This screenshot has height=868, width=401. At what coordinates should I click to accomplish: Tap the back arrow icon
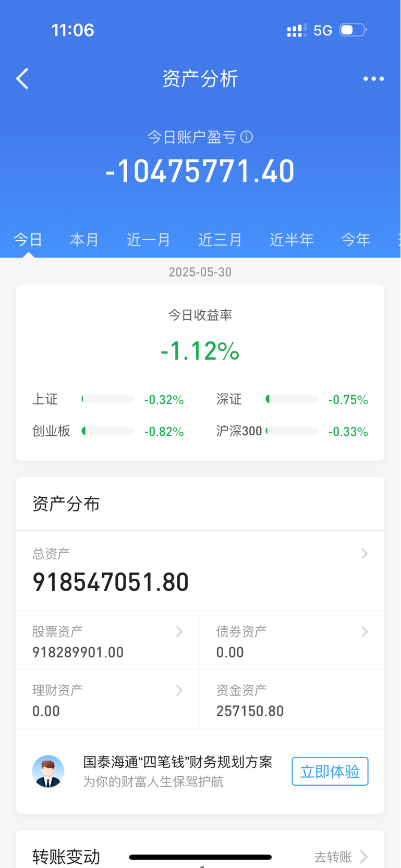(22, 79)
